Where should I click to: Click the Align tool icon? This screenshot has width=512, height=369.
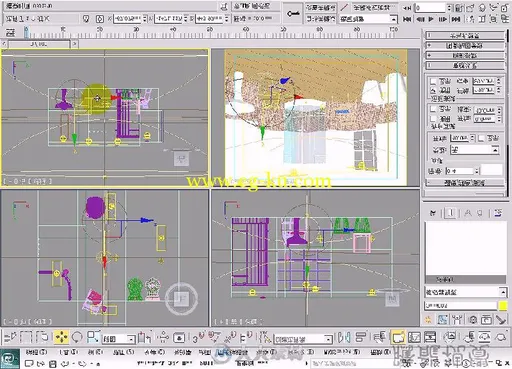point(360,337)
